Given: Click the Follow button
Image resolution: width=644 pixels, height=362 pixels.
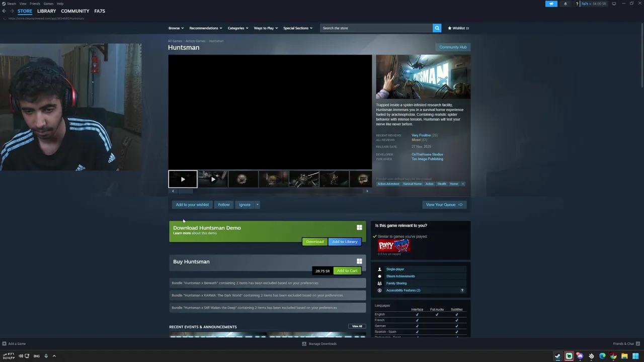Looking at the screenshot, I should pyautogui.click(x=224, y=205).
